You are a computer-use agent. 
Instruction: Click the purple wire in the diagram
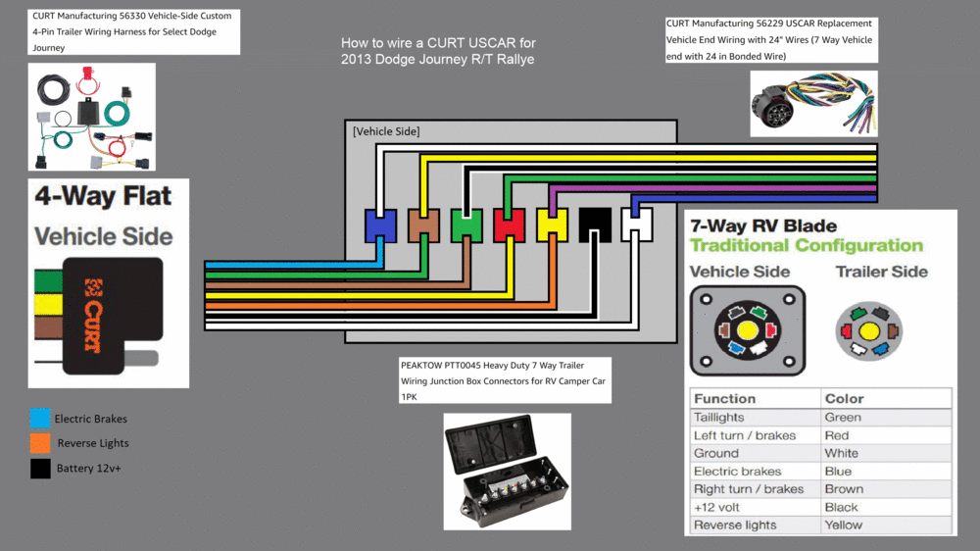coord(712,188)
